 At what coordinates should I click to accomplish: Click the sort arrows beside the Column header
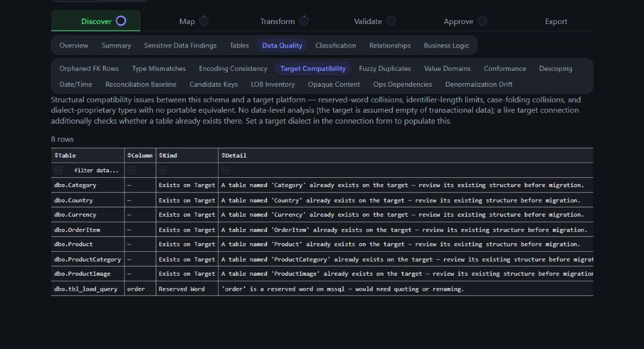tap(129, 156)
